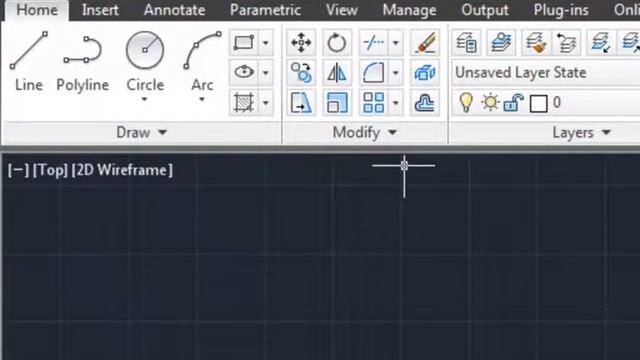Open the Fillet tool dropdown arrow
Image resolution: width=640 pixels, height=360 pixels.
click(395, 73)
